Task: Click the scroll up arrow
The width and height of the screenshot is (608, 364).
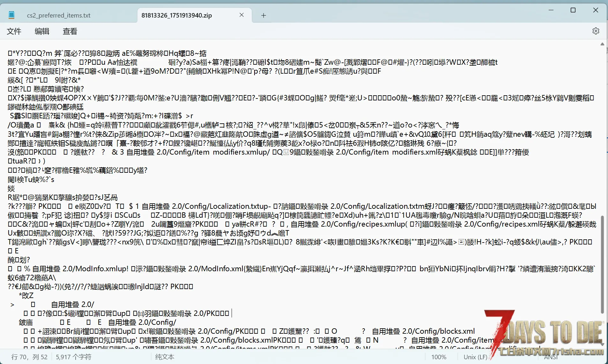Action: (602, 44)
